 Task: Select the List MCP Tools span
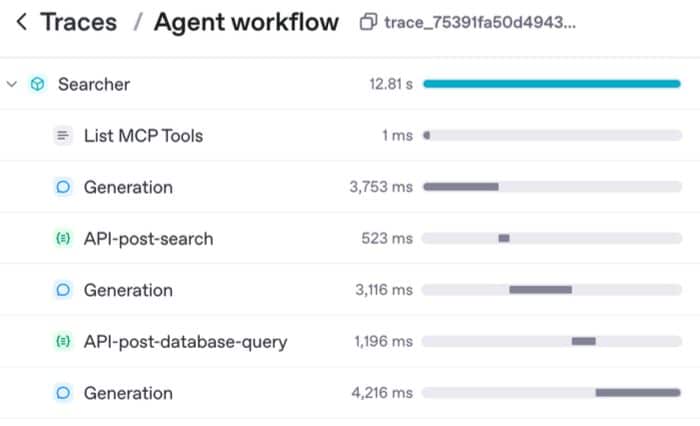143,135
